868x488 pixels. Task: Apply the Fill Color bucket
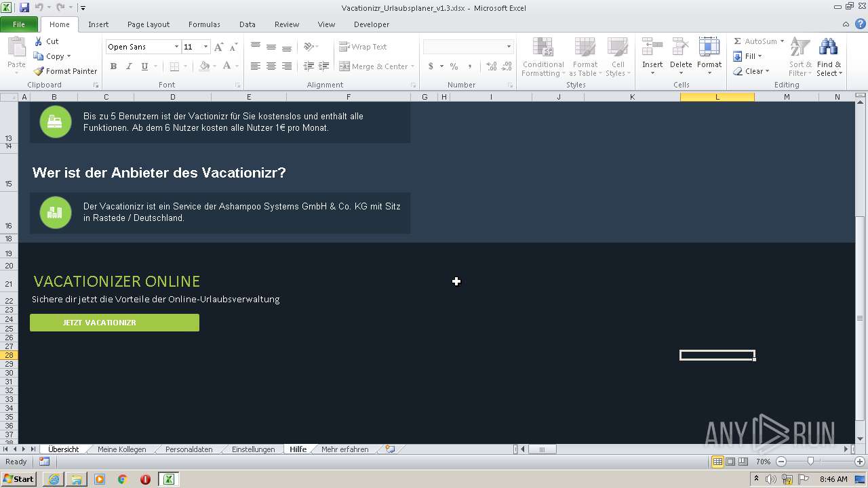point(204,66)
